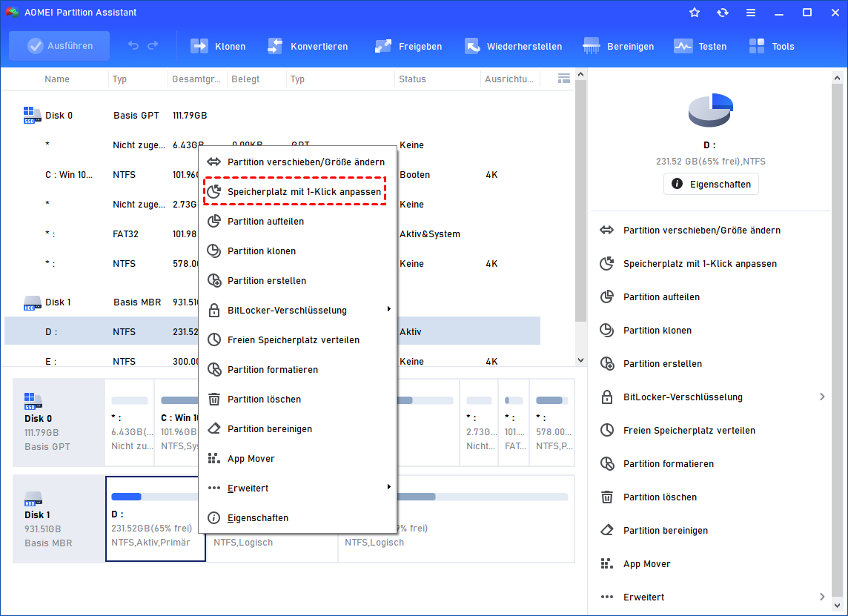Choose Partition klonen in context menu
The width and height of the screenshot is (848, 616).
pos(297,251)
